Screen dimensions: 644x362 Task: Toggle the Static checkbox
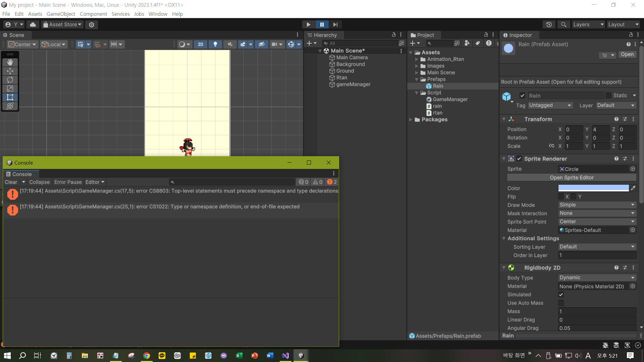tap(608, 96)
